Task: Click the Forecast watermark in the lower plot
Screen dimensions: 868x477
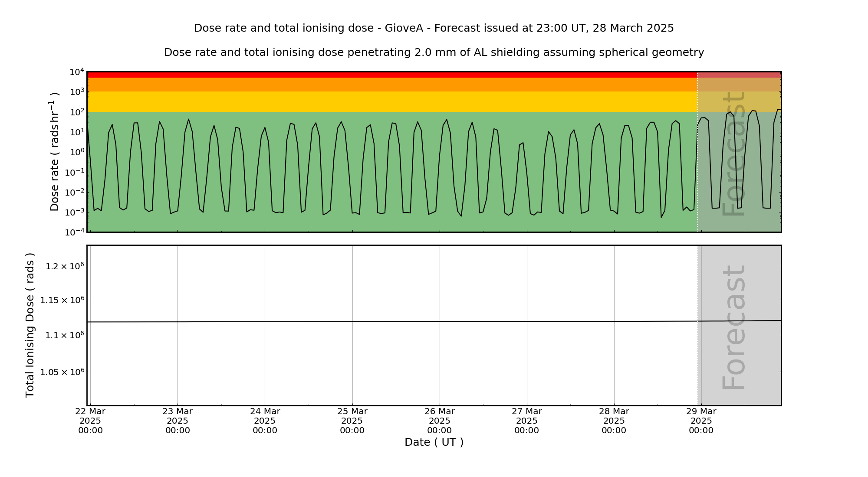Action: (x=734, y=327)
